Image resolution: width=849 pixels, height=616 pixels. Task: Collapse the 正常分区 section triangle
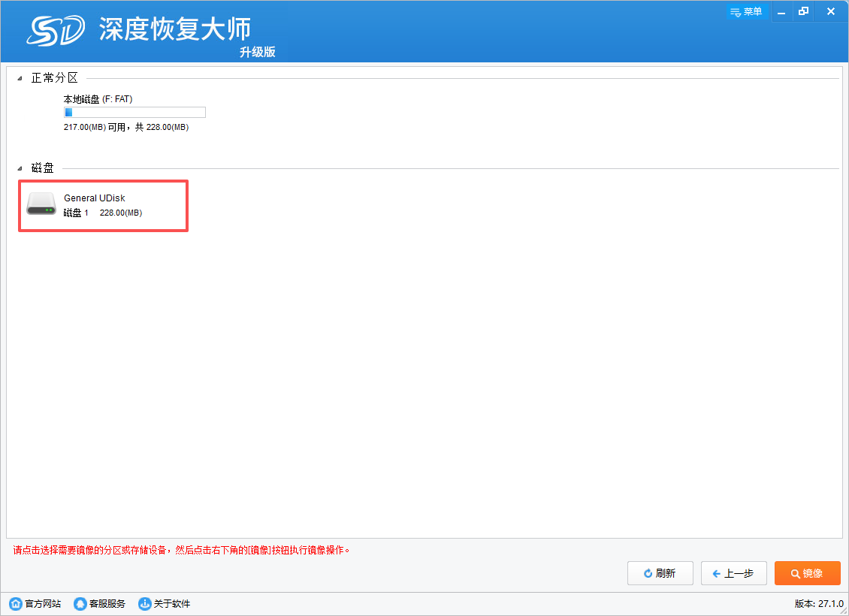pos(20,79)
